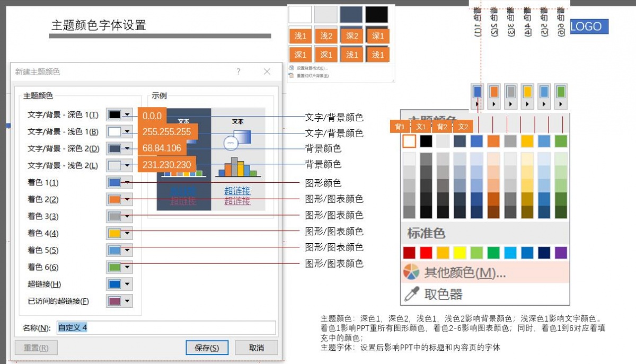This screenshot has height=364, width=636.
Task: Select the yellow theme variant thumbnail
Action: (527, 92)
